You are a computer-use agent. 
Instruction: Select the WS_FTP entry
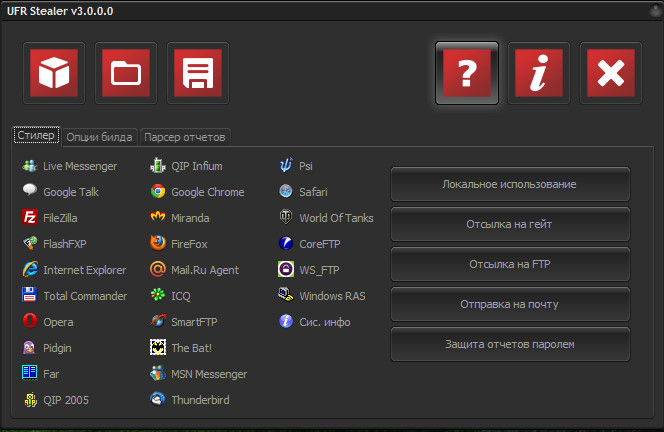tap(309, 270)
